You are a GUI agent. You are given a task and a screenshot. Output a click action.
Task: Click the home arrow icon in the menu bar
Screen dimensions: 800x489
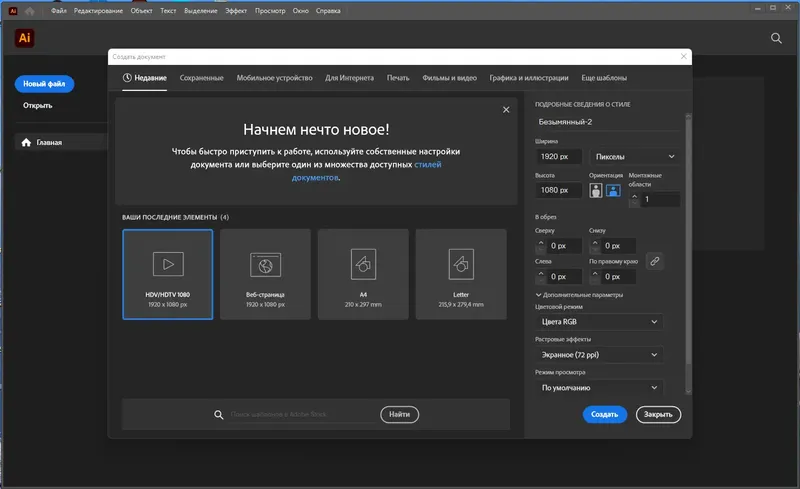[x=30, y=11]
